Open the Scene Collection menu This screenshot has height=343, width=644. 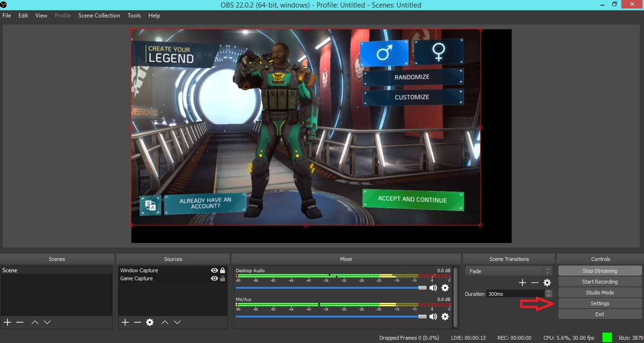pos(99,16)
